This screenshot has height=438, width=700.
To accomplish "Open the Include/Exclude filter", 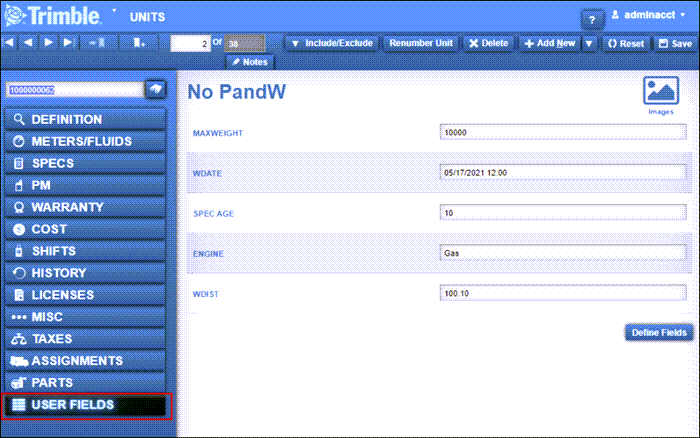I will coord(332,43).
